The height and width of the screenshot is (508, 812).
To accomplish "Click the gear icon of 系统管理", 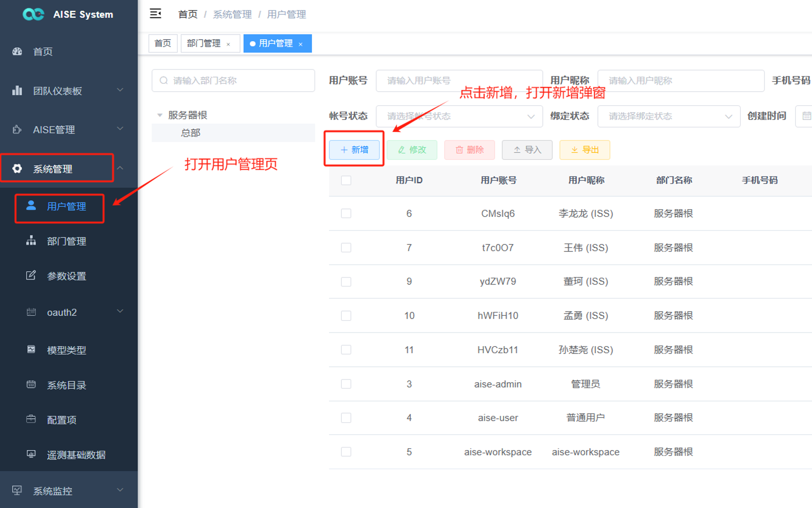I will [x=17, y=169].
